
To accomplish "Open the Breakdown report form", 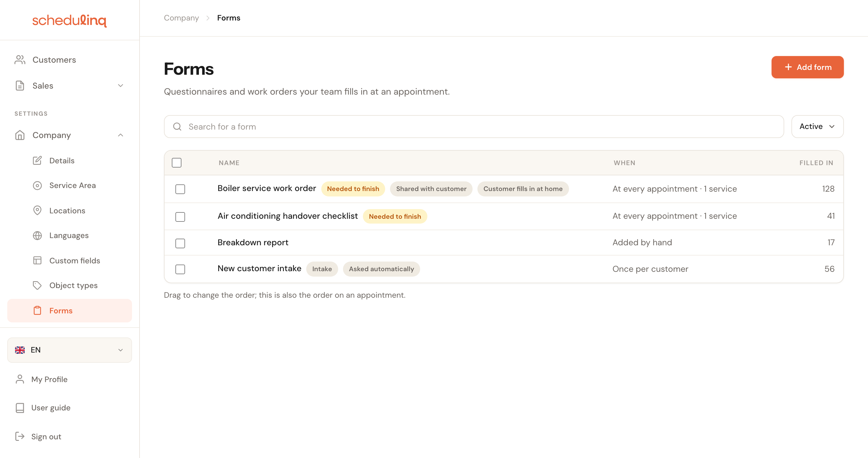I will [253, 243].
